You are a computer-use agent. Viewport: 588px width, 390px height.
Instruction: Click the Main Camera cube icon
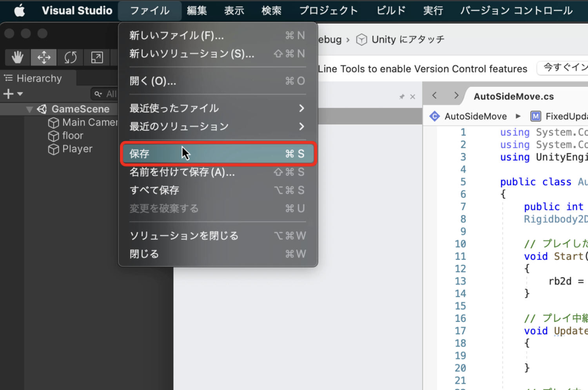coord(53,123)
